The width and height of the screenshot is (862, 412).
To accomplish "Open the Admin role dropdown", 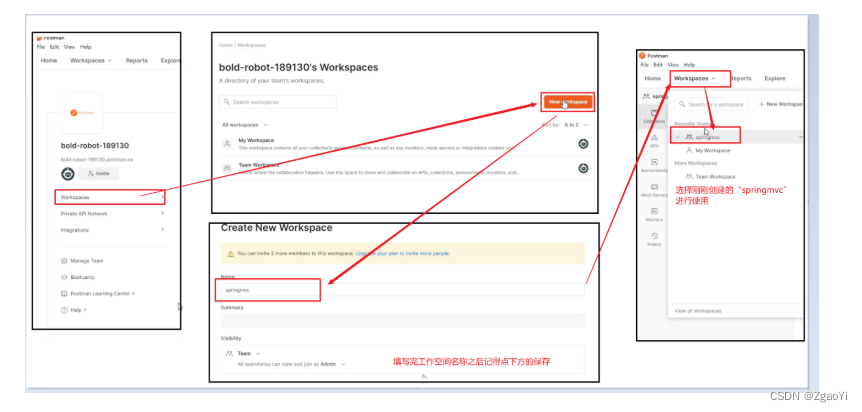I will 333,364.
